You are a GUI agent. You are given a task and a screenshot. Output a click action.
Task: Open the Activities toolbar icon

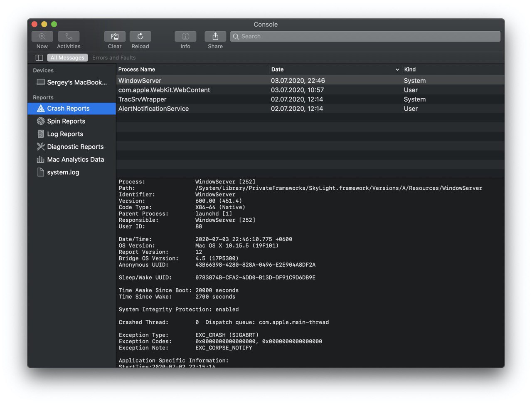(69, 37)
